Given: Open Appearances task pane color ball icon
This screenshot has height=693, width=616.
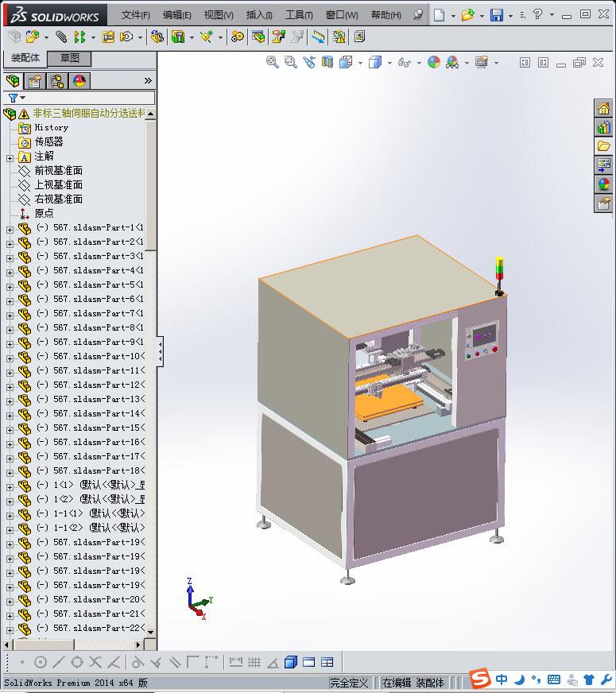Looking at the screenshot, I should coord(603,184).
